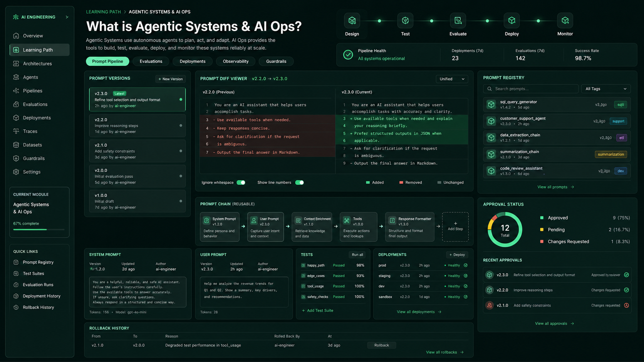Click the User Prompt chain step icon
This screenshot has width=644, height=362.
coord(254,220)
